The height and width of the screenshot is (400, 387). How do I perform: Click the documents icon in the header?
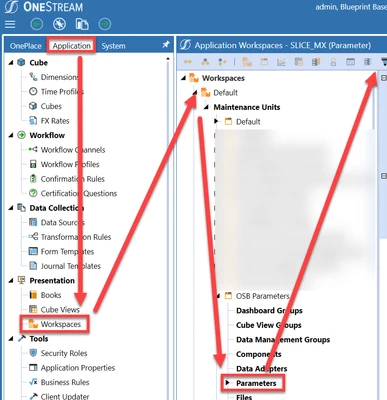click(x=82, y=24)
